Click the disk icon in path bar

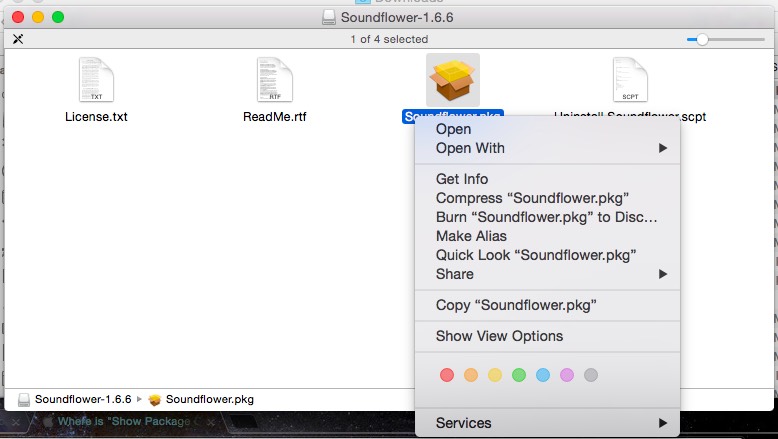click(23, 400)
